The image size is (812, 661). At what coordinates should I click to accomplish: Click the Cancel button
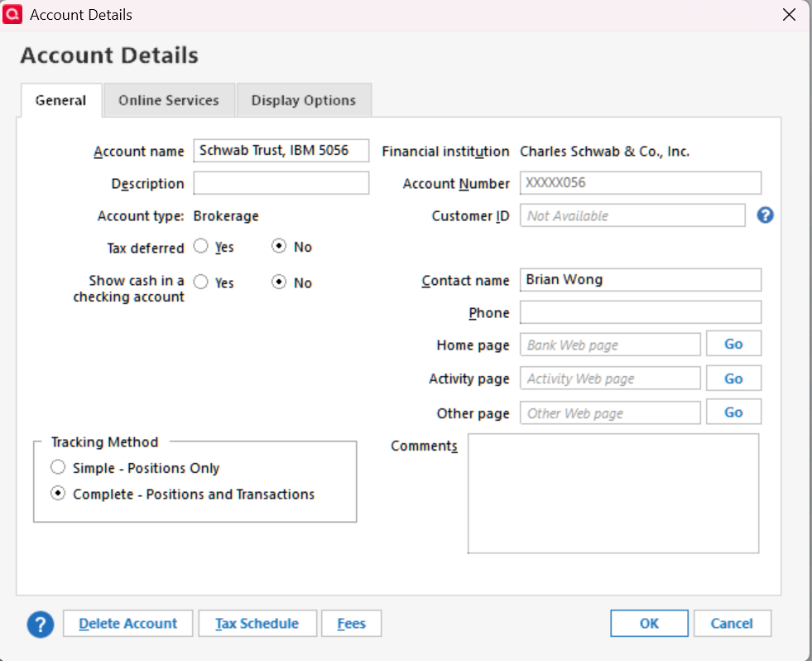[x=732, y=623]
